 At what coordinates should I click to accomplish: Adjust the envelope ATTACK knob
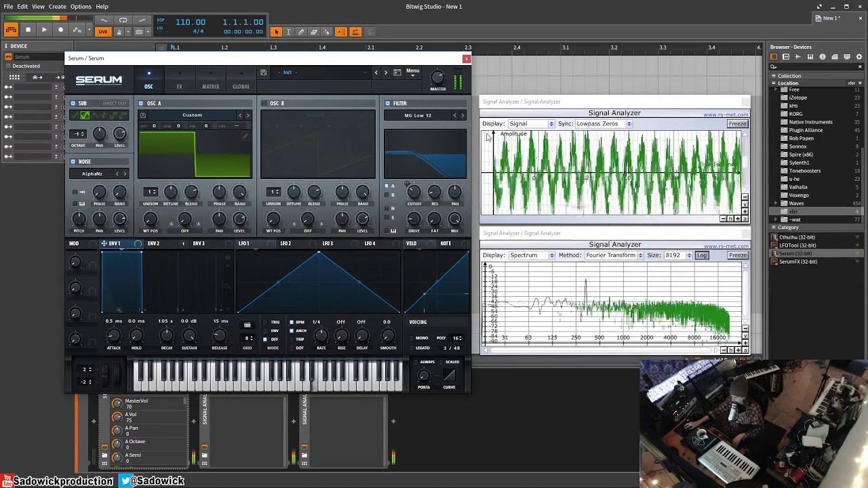[114, 335]
